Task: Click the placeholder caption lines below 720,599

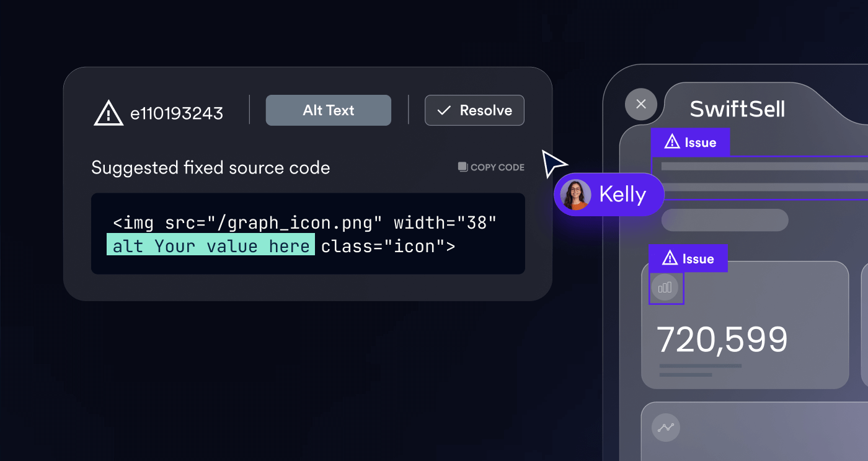Action: [700, 370]
